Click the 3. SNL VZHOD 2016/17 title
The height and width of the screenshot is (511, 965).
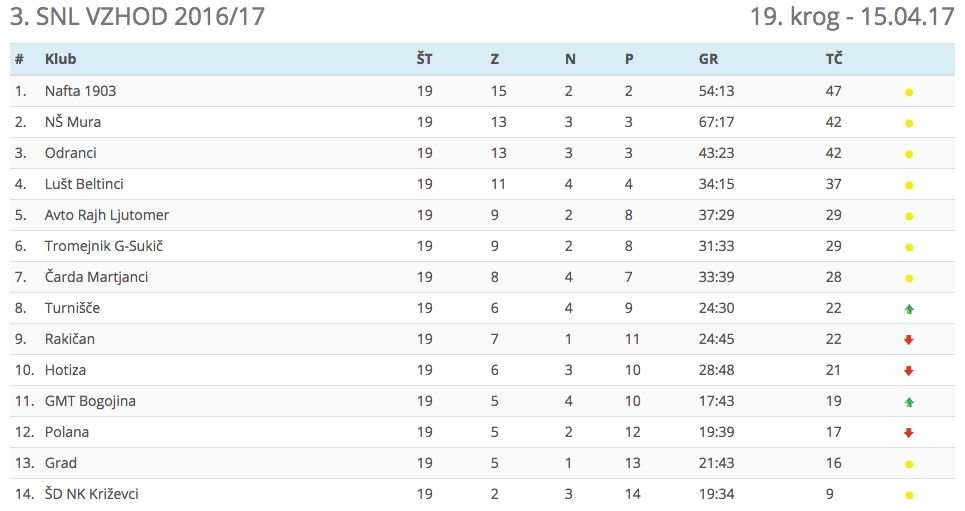137,17
